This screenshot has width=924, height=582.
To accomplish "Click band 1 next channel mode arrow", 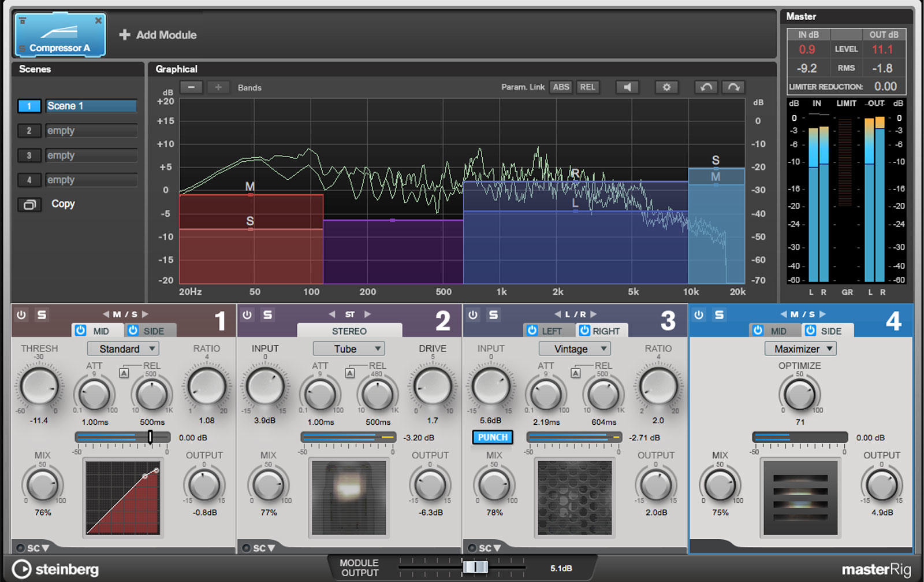I will coord(146,314).
